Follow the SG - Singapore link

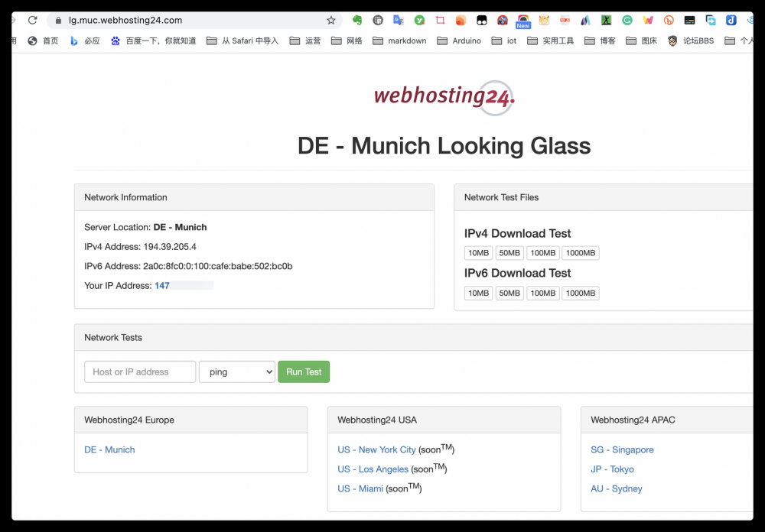tap(622, 450)
